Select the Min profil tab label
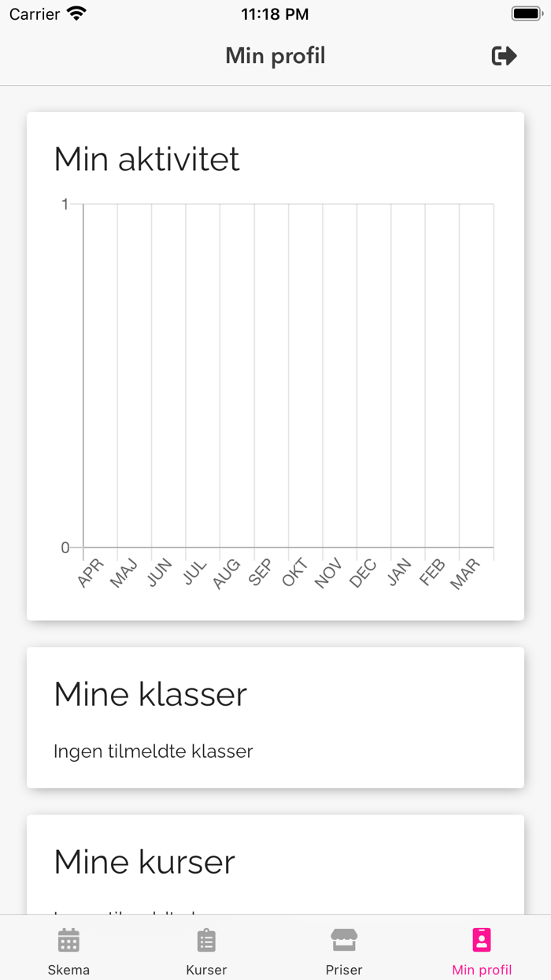Image resolution: width=551 pixels, height=980 pixels. coord(482,970)
